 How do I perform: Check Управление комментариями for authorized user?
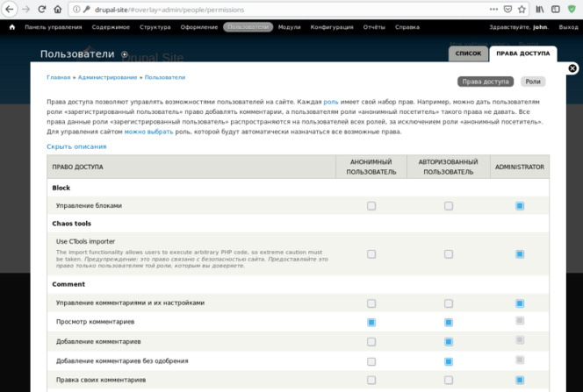(x=449, y=303)
